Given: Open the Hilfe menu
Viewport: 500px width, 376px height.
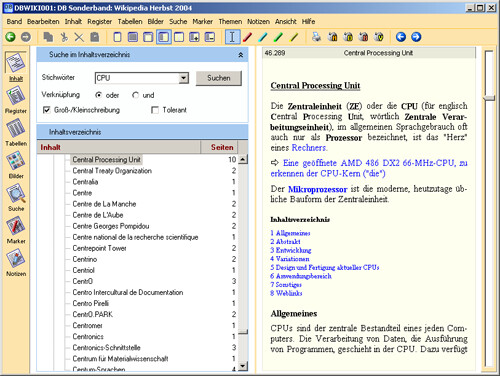Looking at the screenshot, I should pos(308,22).
